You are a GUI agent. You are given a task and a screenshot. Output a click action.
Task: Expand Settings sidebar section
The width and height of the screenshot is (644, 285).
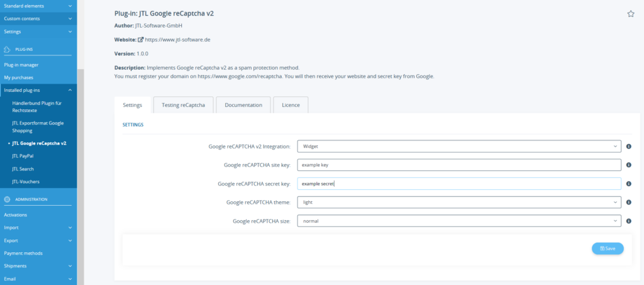point(38,31)
